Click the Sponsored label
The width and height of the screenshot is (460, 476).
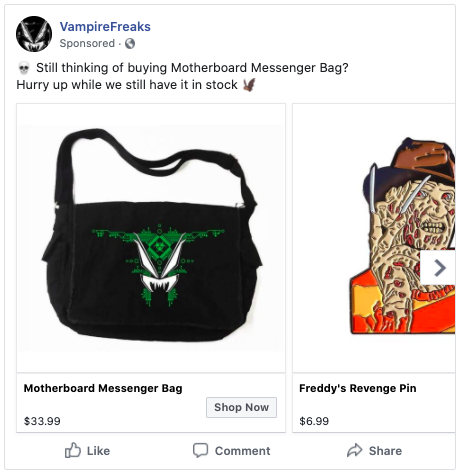tap(87, 43)
